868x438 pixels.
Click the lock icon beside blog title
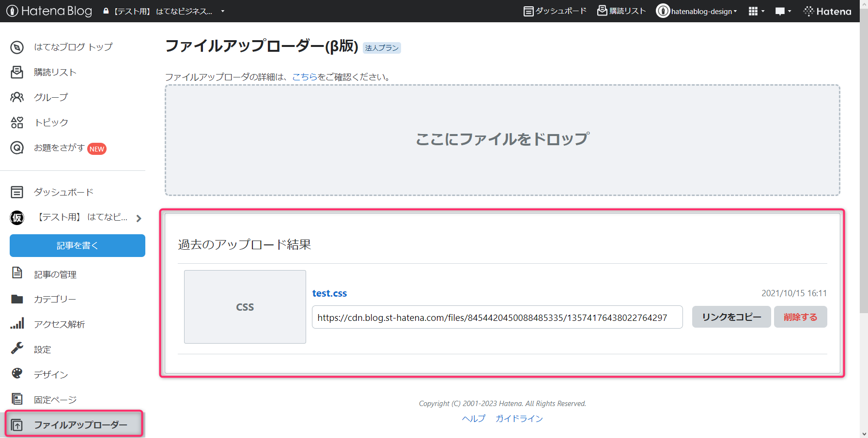pos(106,11)
